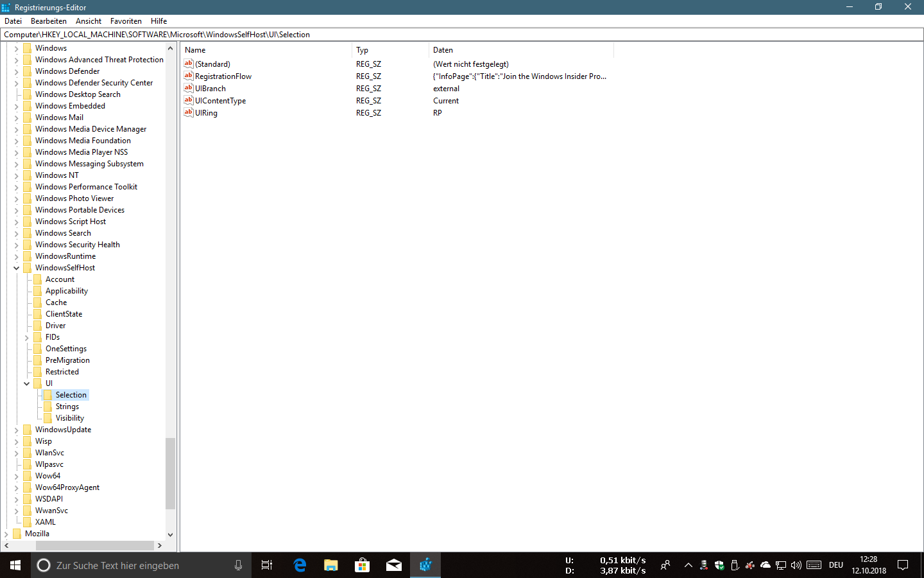Select the PreMigration key
The height and width of the screenshot is (578, 924).
pyautogui.click(x=67, y=360)
